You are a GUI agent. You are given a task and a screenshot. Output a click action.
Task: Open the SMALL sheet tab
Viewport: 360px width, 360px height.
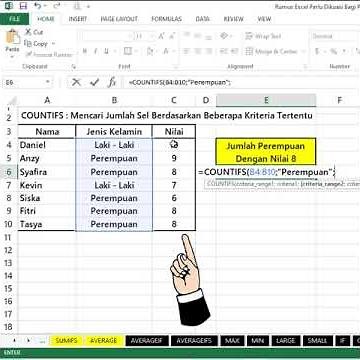(x=317, y=341)
